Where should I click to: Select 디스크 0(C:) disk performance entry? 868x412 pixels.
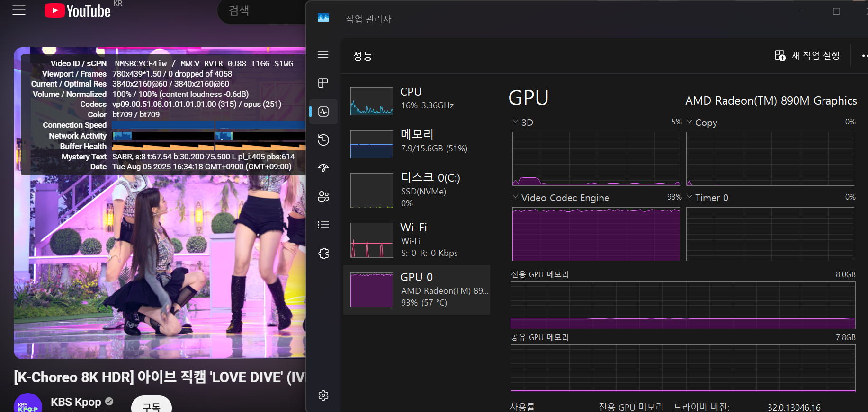pos(417,190)
